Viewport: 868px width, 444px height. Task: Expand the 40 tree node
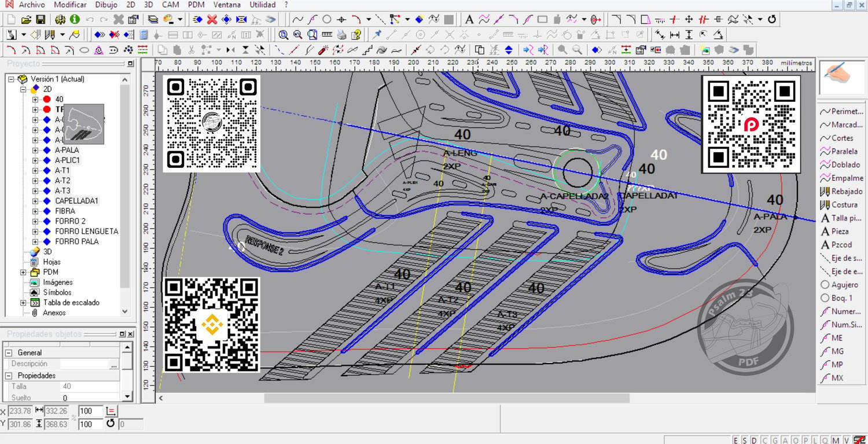pyautogui.click(x=35, y=100)
